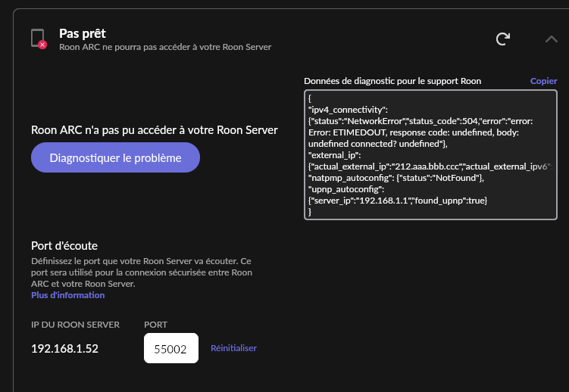Click the device not-ready icon
The width and height of the screenshot is (569, 392).
(x=37, y=38)
